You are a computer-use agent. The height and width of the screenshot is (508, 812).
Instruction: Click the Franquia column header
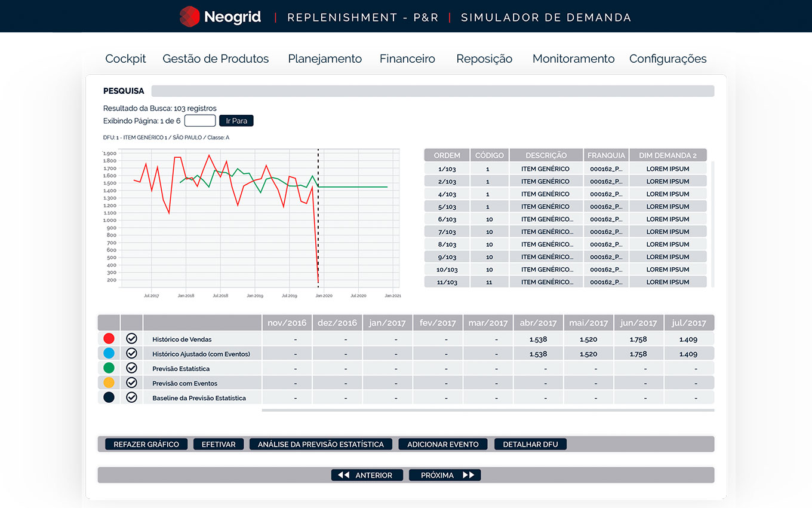point(606,155)
